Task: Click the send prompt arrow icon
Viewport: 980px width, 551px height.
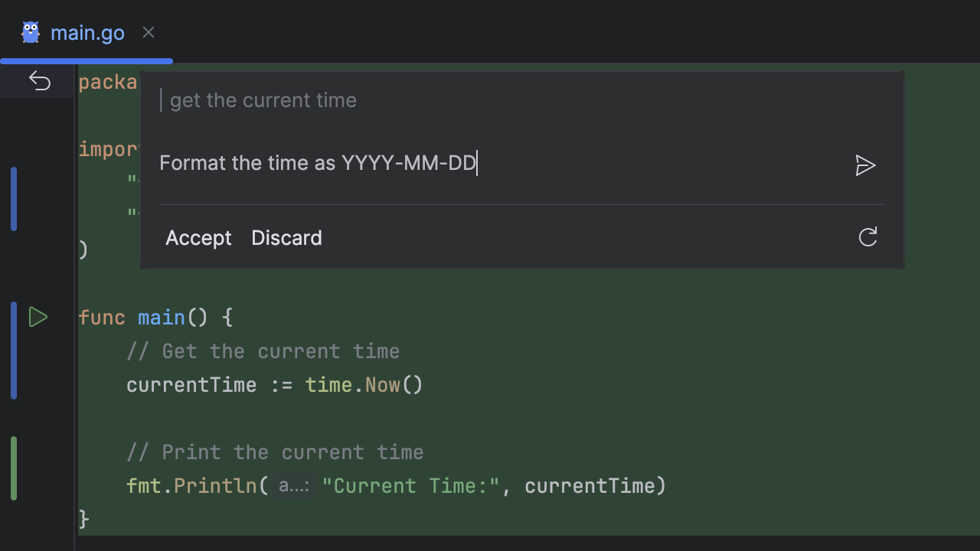Action: pyautogui.click(x=865, y=165)
